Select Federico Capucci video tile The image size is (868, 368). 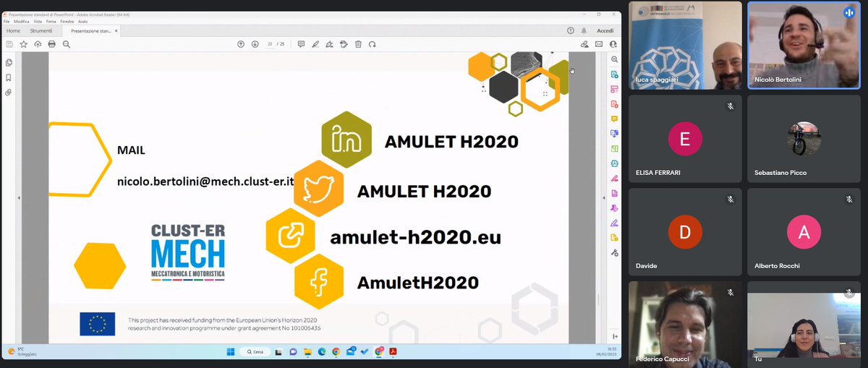point(685,325)
